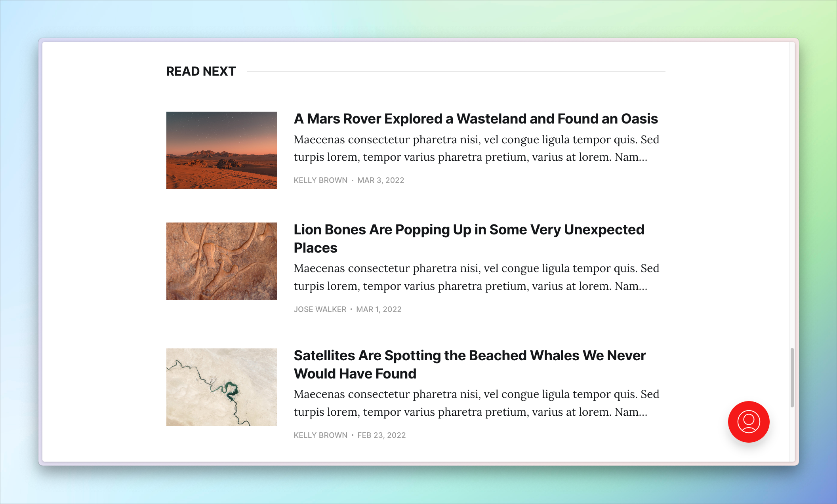Click the Mar 1, 2022 date
This screenshot has height=504, width=837.
[379, 309]
